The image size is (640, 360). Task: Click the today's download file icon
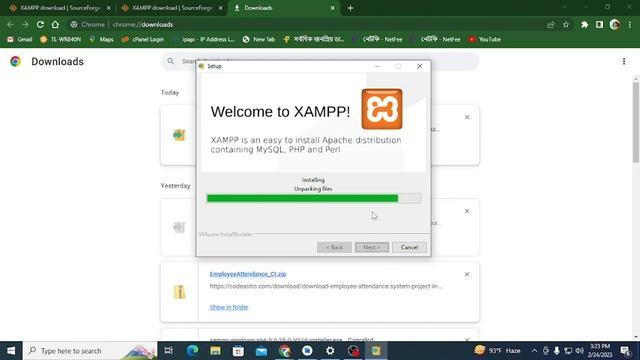pyautogui.click(x=179, y=135)
